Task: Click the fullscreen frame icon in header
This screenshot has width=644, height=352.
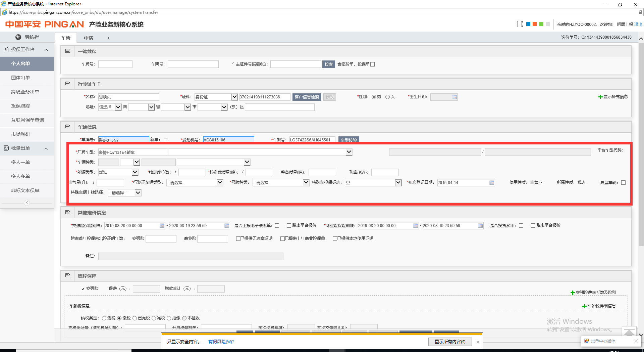Action: coord(520,24)
